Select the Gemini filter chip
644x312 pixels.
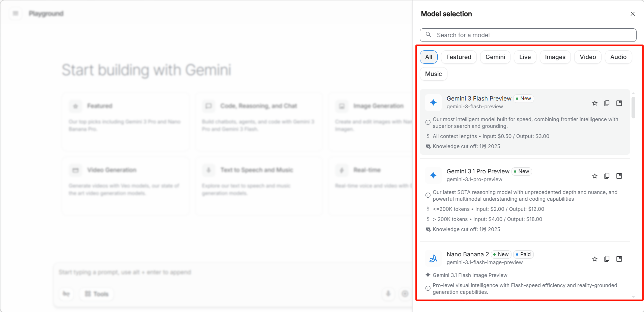pyautogui.click(x=495, y=57)
